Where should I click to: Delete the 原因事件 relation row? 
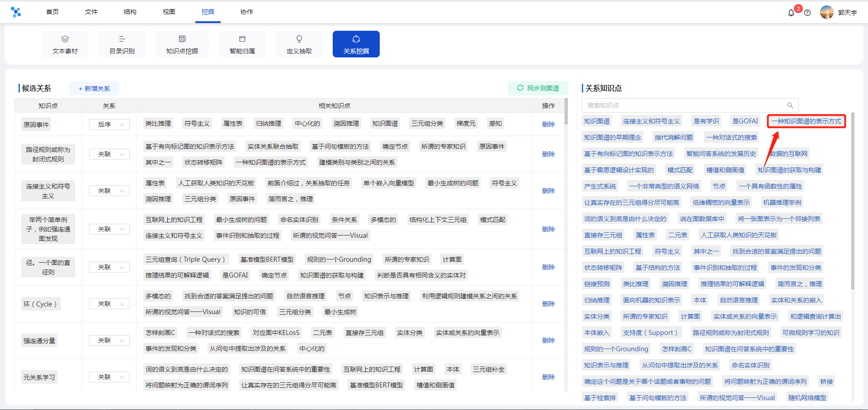pyautogui.click(x=548, y=124)
